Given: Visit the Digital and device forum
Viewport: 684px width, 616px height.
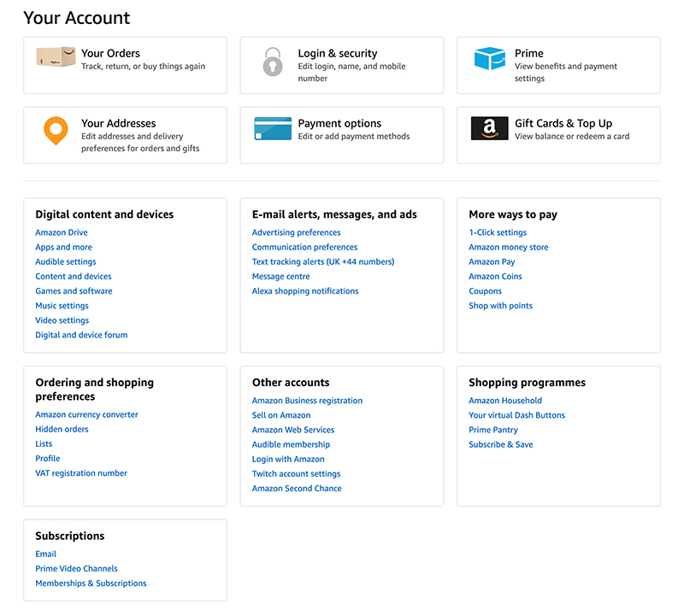Looking at the screenshot, I should pyautogui.click(x=81, y=335).
